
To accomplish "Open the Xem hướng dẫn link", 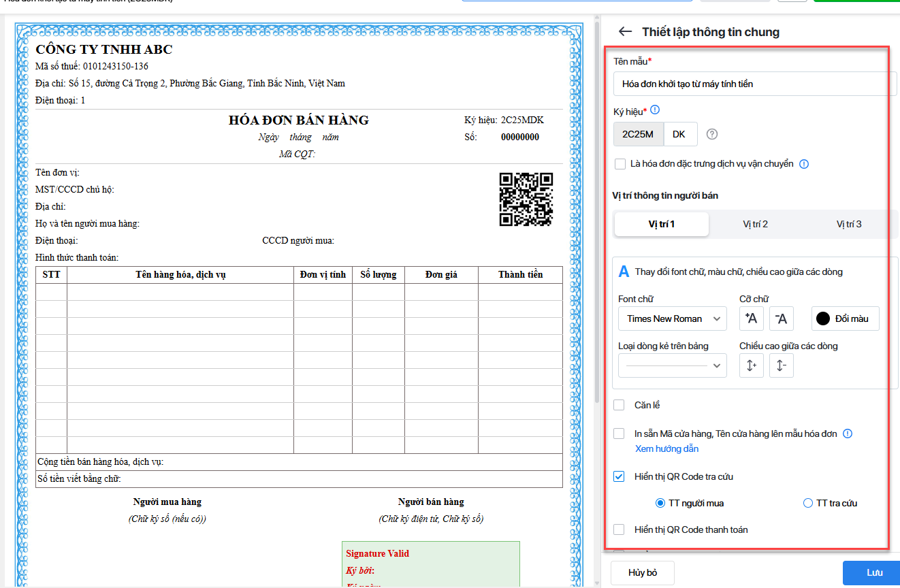I will coord(666,448).
